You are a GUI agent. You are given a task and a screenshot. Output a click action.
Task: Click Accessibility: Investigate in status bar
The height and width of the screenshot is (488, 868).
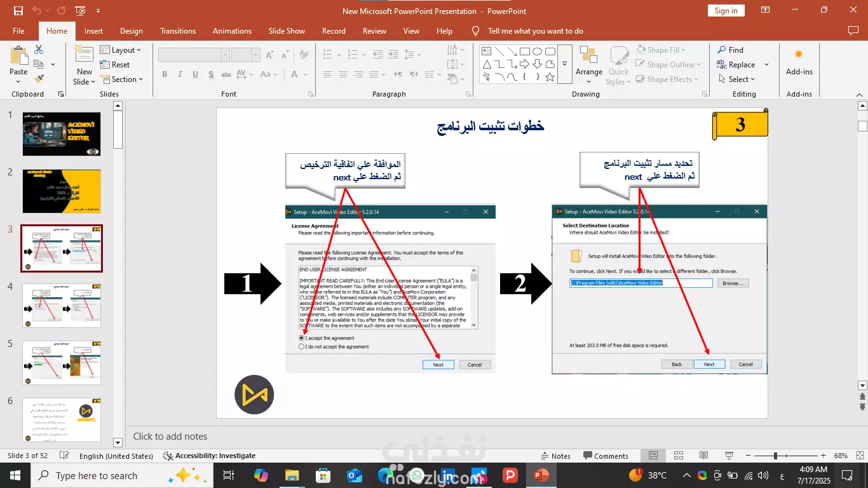coord(210,456)
